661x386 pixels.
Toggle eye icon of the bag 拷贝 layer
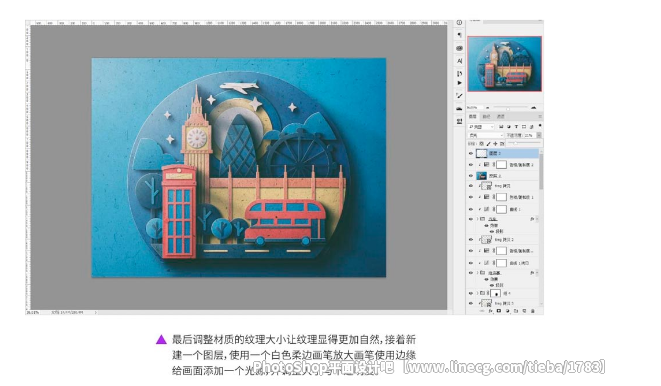coord(471,186)
